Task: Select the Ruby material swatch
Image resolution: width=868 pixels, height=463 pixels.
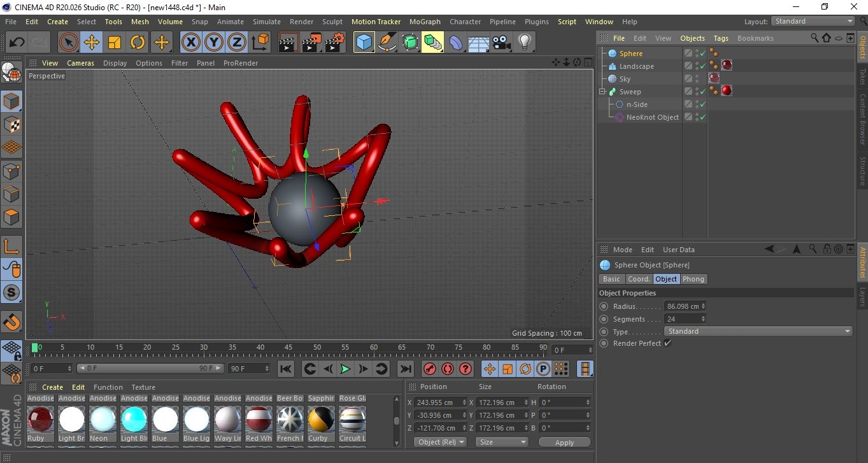Action: (41, 419)
